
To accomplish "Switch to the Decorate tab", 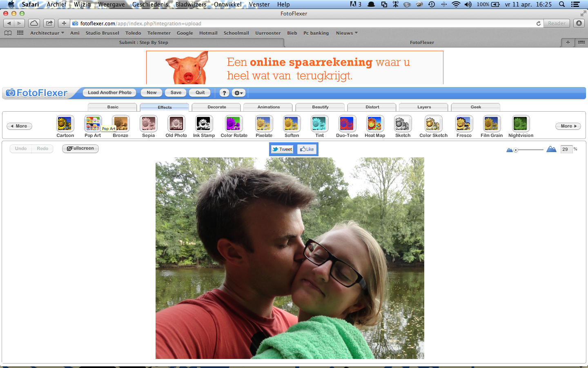I will pos(217,107).
